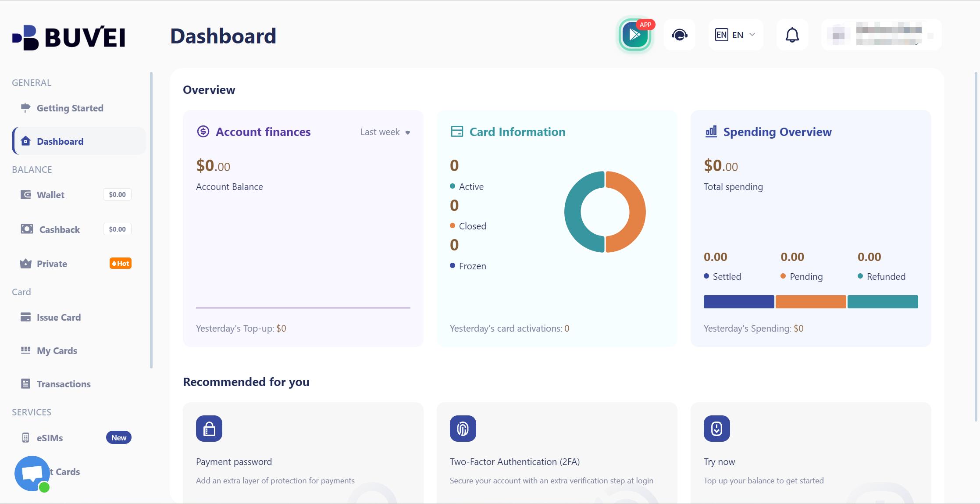Click the sidebar vertical scrollbar
980x504 pixels.
click(151, 220)
